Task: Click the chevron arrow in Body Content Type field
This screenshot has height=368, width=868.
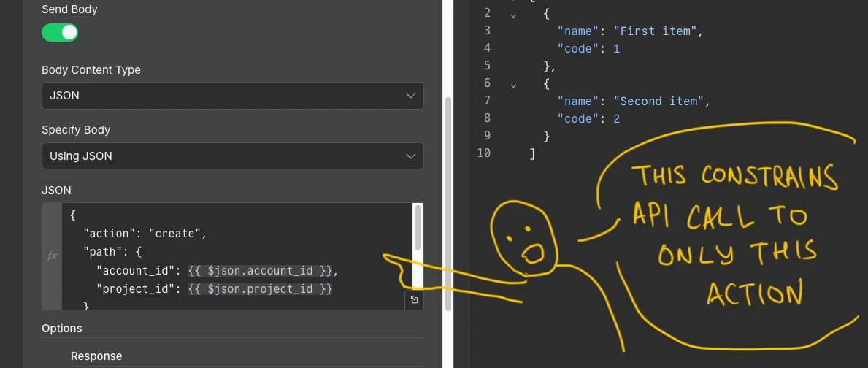Action: (410, 96)
